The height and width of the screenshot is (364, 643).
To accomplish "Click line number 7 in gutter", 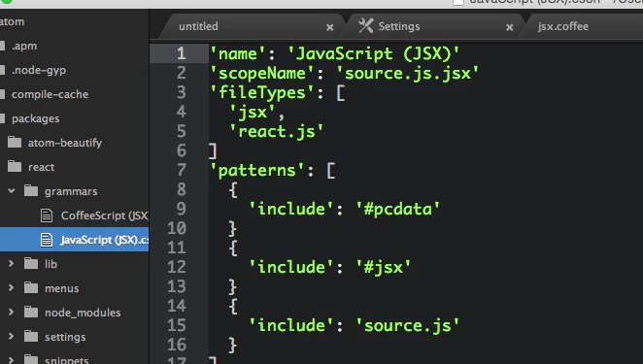I will pyautogui.click(x=182, y=170).
